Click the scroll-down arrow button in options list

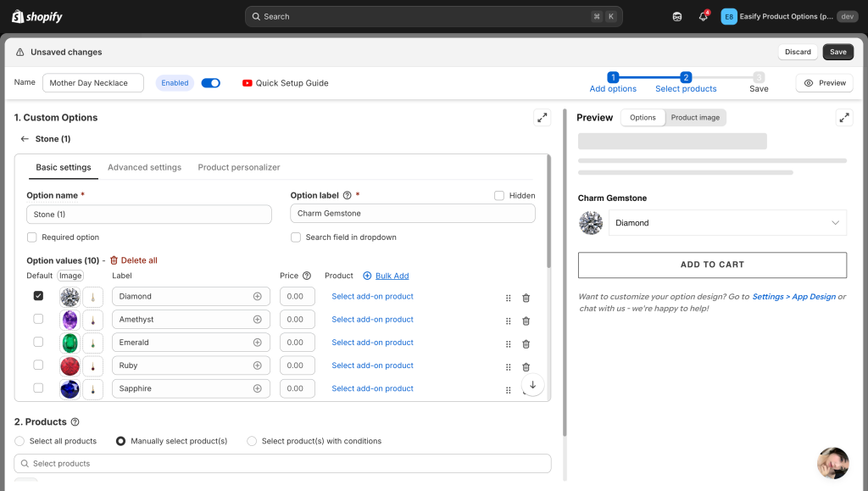[532, 384]
